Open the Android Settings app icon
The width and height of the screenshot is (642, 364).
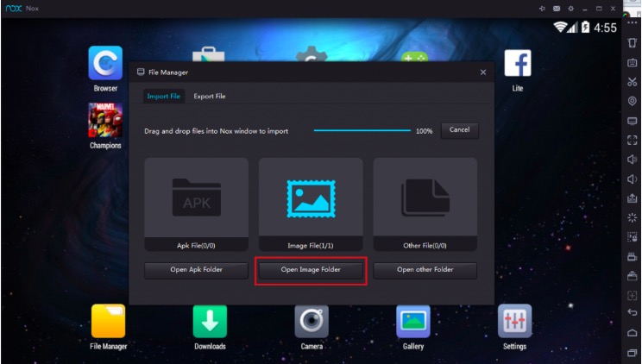(x=514, y=321)
